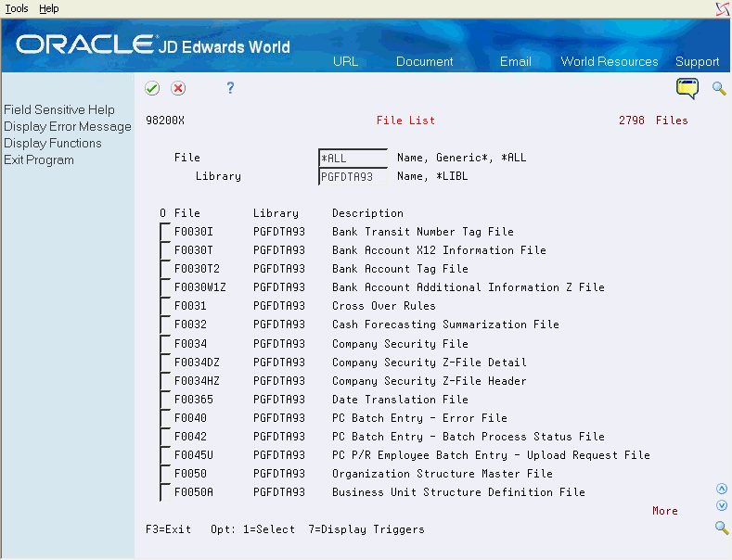Open the Email tab
Viewport: 732px width, 560px height.
(516, 61)
